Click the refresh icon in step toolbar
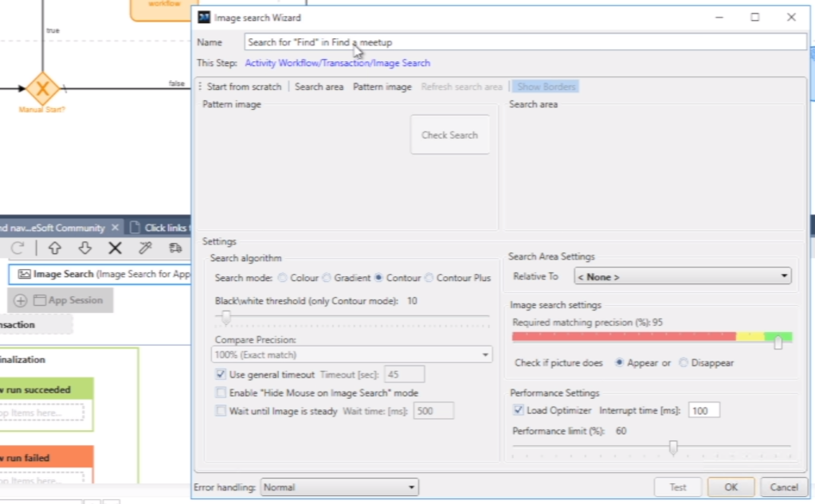Screen dimensions: 815x504 click(x=18, y=248)
